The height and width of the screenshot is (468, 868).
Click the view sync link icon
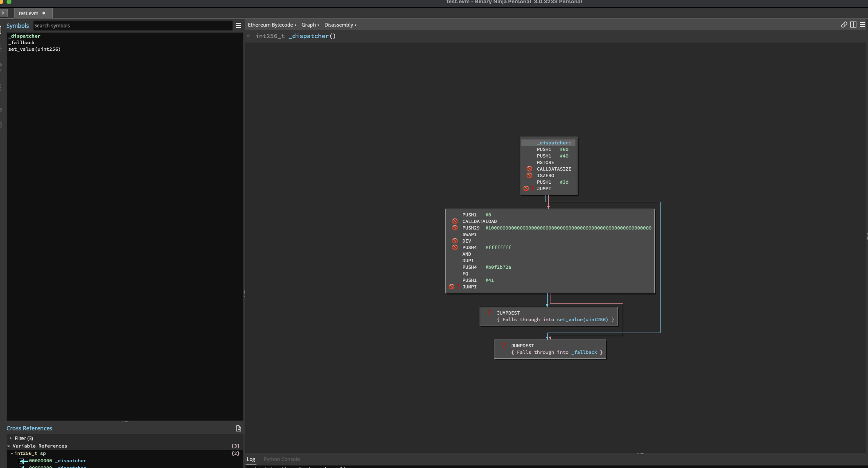tap(844, 25)
